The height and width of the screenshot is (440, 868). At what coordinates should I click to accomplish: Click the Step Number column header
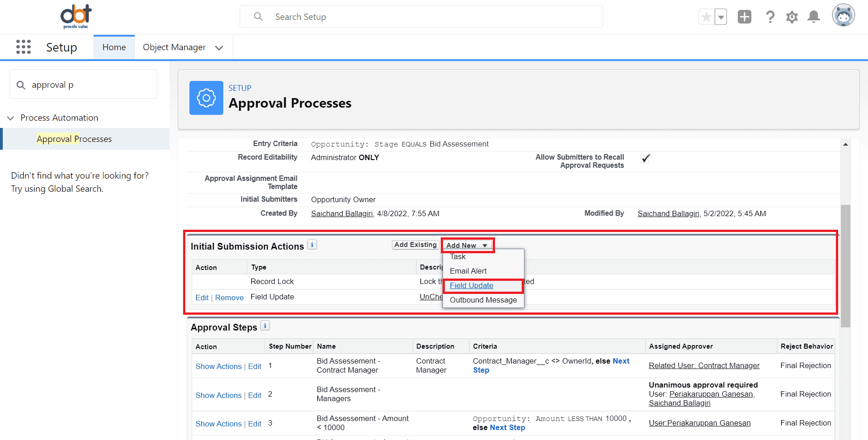click(290, 346)
